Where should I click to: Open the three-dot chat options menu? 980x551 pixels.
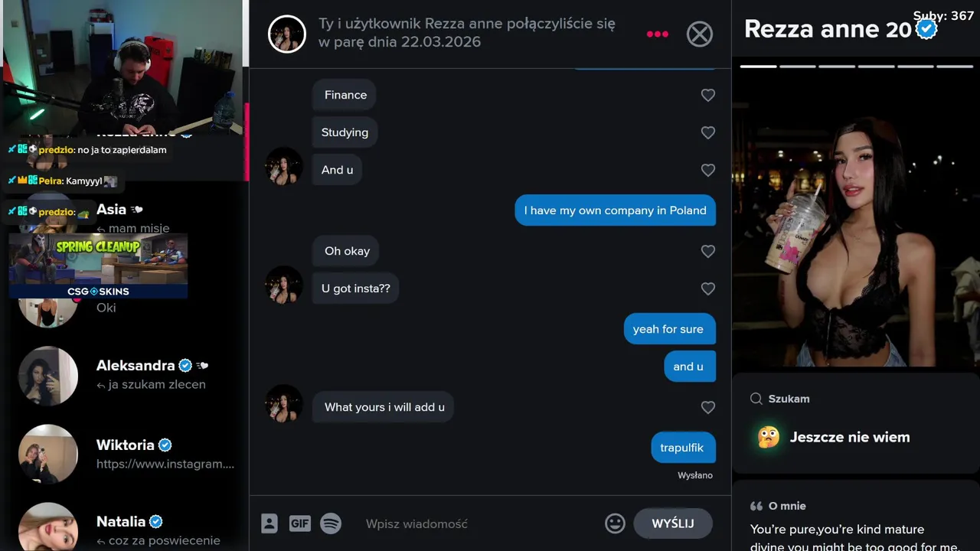(657, 34)
